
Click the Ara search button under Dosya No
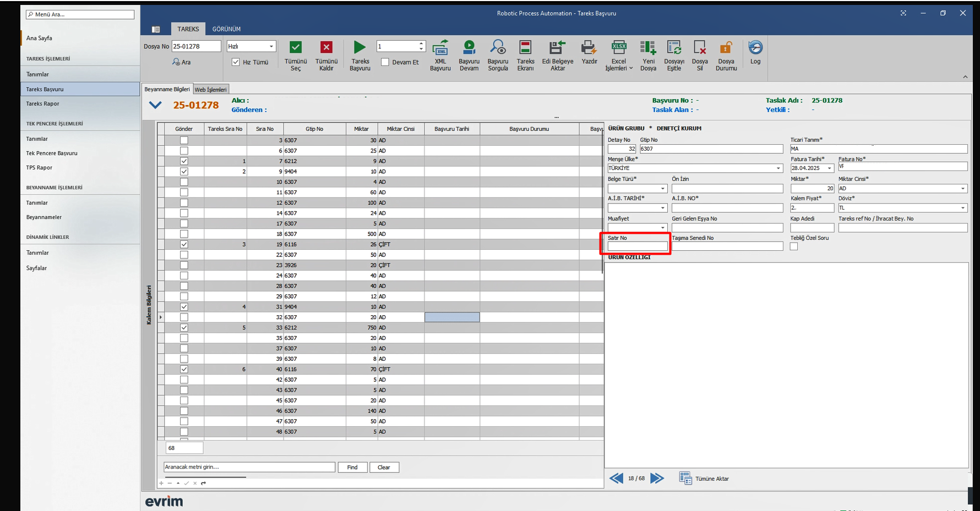(182, 62)
